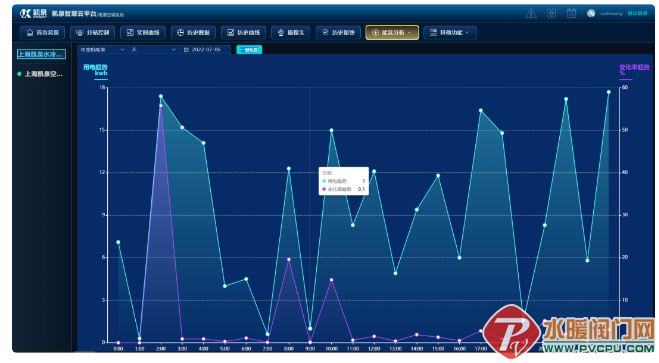This screenshot has height=363, width=659.
Task: Click the Kaiquan logo at top left
Action: tap(33, 13)
